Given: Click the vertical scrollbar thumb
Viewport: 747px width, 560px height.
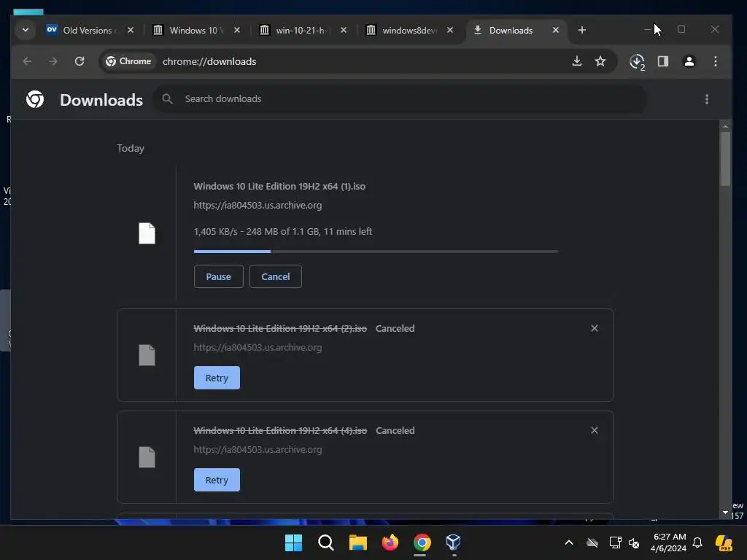Looking at the screenshot, I should coord(725,158).
